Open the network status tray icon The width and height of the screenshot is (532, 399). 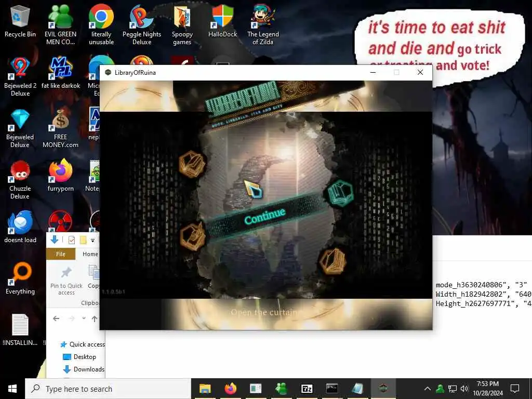(x=453, y=389)
